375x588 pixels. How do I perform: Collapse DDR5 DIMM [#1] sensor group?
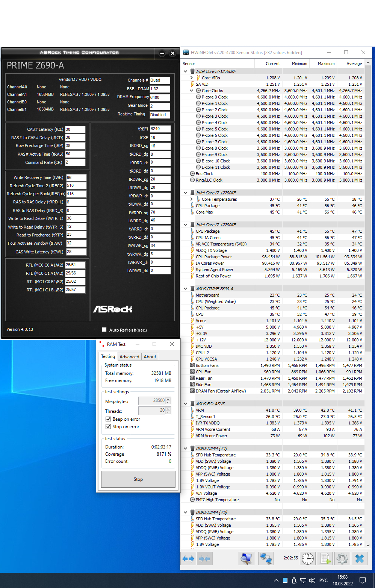[x=186, y=449]
